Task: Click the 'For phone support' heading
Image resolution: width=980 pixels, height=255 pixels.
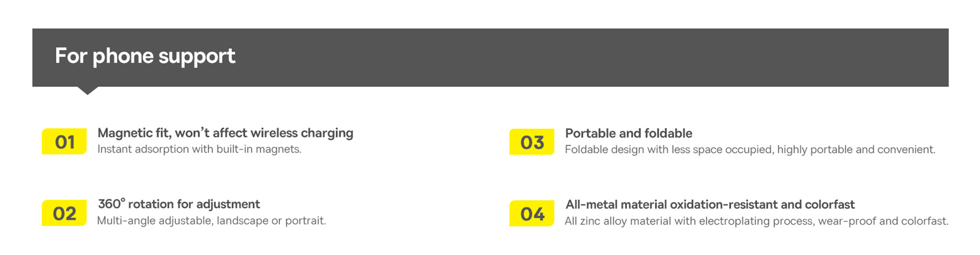Action: tap(145, 56)
